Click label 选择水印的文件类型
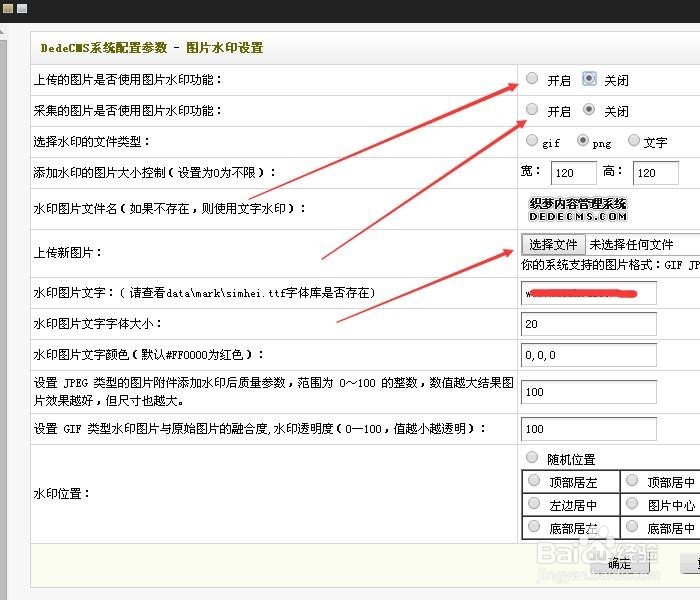The width and height of the screenshot is (700, 600). click(x=92, y=142)
